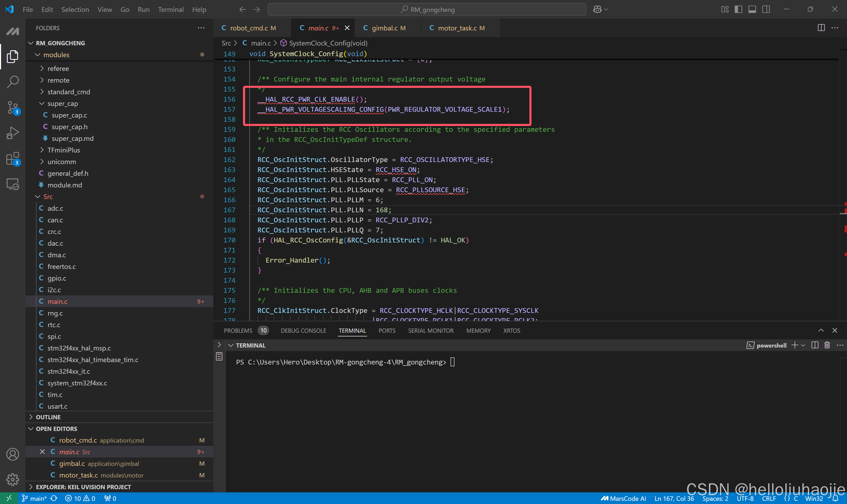Open the Manage settings gear
Image resolution: width=847 pixels, height=504 pixels.
click(12, 480)
